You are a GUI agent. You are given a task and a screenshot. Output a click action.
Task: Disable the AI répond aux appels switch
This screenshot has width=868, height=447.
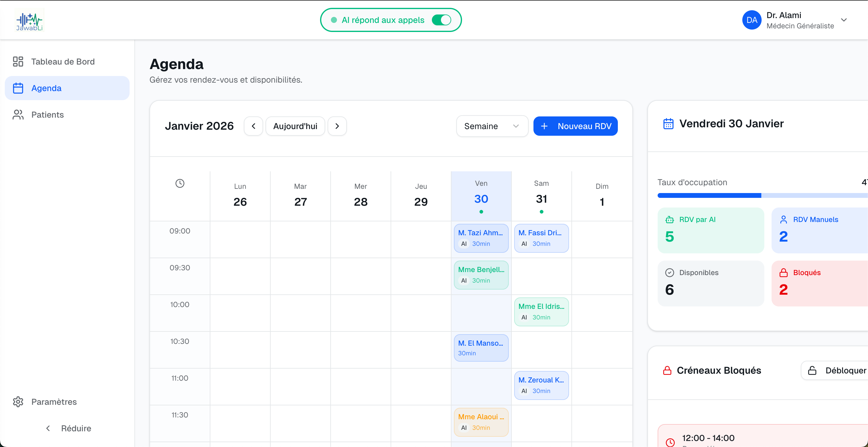[442, 20]
